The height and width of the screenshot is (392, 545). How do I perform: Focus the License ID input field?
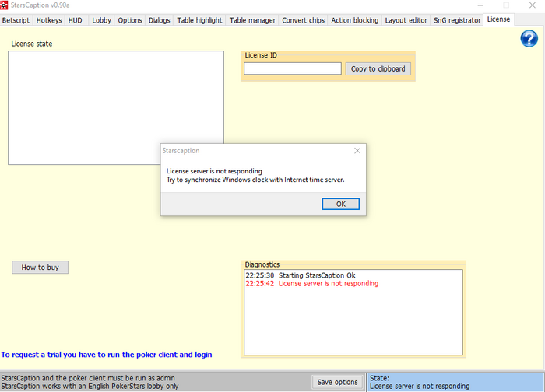(x=293, y=68)
